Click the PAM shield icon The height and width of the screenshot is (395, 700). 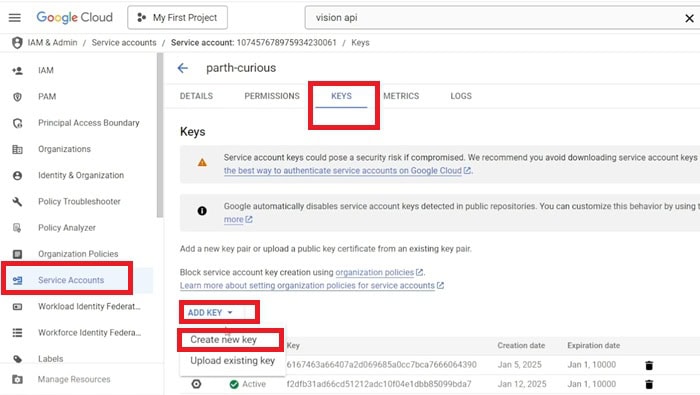coord(17,97)
